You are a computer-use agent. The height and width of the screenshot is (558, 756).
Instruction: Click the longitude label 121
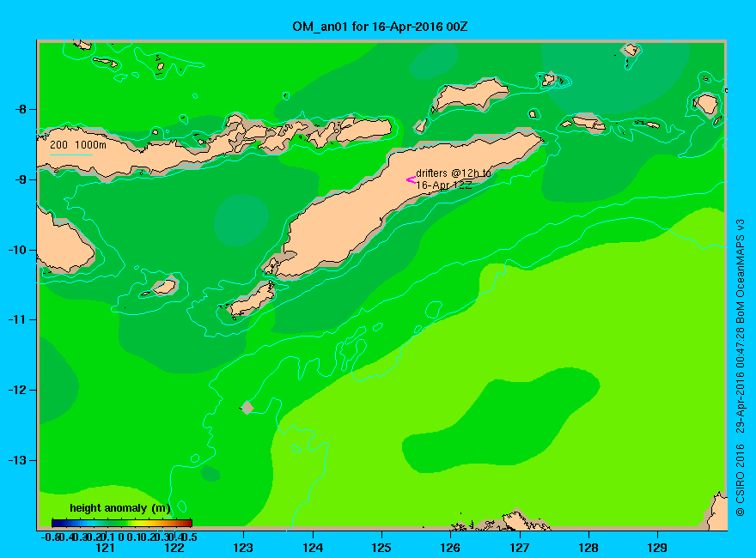(105, 548)
